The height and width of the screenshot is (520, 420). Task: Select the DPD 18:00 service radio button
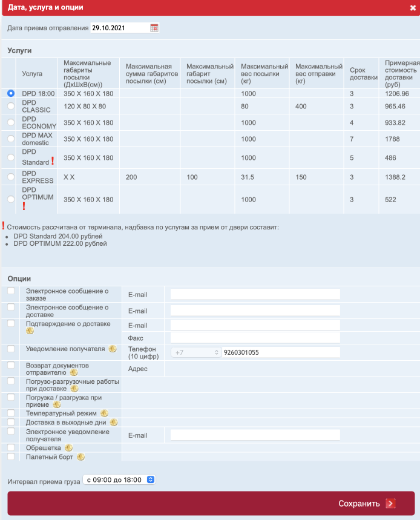(11, 93)
